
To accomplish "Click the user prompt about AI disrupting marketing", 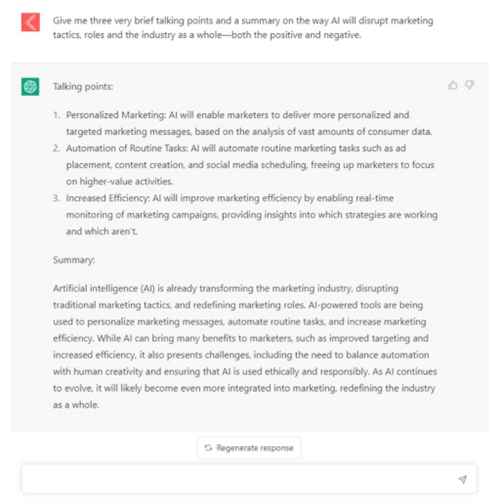I will pos(243,28).
